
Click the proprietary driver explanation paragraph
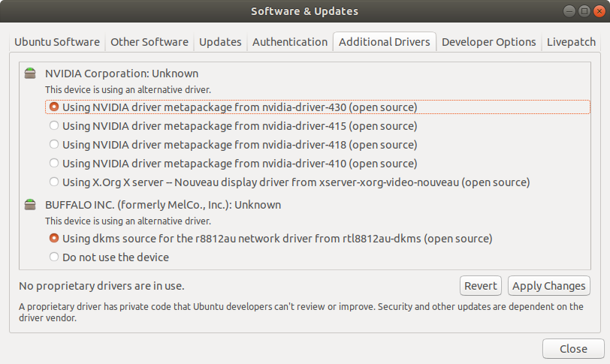301,312
